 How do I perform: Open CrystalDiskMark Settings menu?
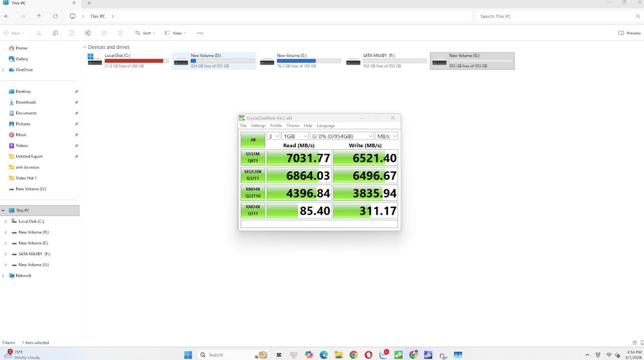(258, 126)
